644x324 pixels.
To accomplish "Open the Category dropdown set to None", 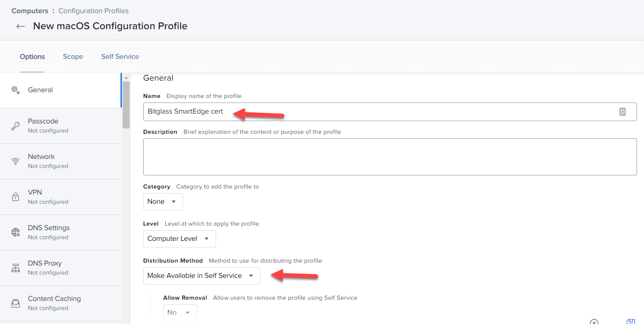I will click(163, 201).
